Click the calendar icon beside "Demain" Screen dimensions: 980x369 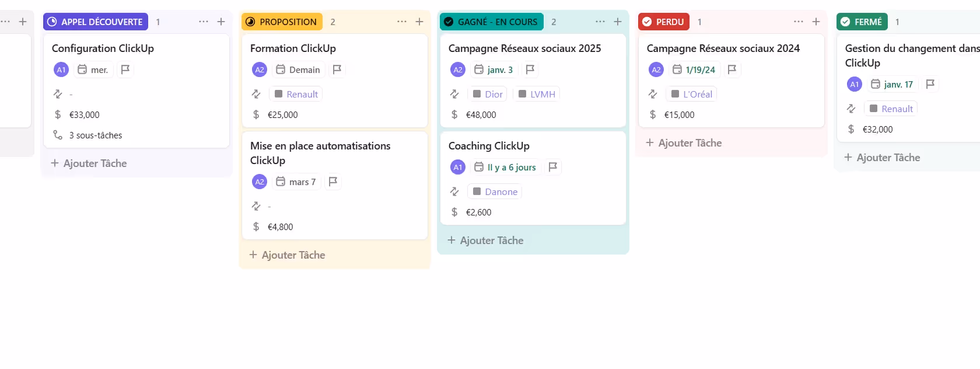pyautogui.click(x=280, y=69)
